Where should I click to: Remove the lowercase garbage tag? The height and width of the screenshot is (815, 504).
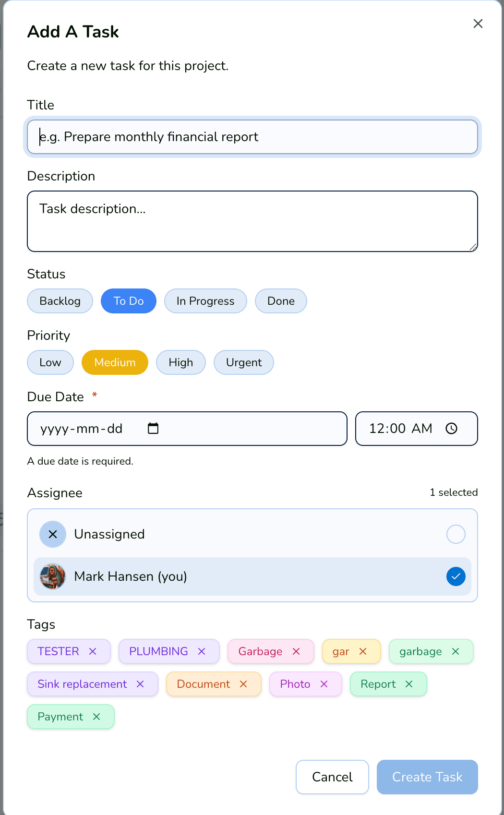click(456, 651)
